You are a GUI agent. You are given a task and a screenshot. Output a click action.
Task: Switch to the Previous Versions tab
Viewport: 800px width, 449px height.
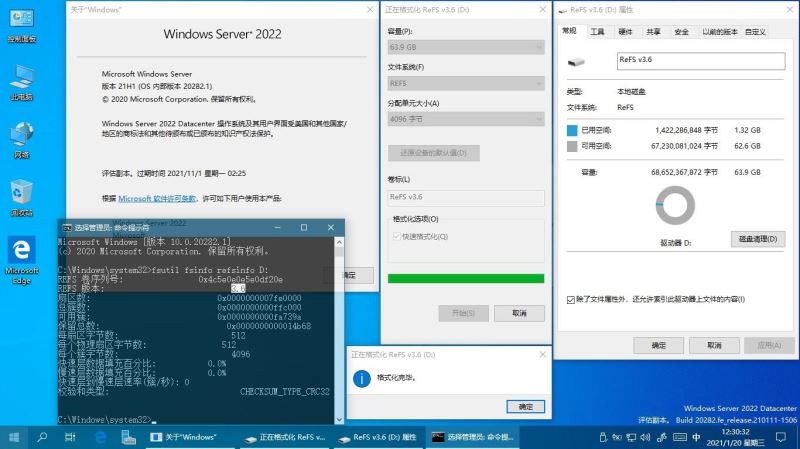click(x=719, y=32)
